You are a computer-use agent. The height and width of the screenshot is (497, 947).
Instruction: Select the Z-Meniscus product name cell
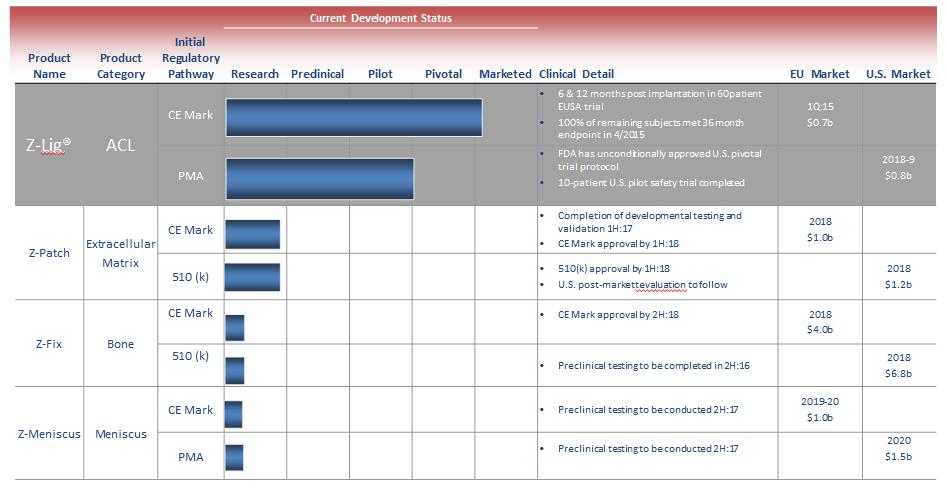[49, 434]
